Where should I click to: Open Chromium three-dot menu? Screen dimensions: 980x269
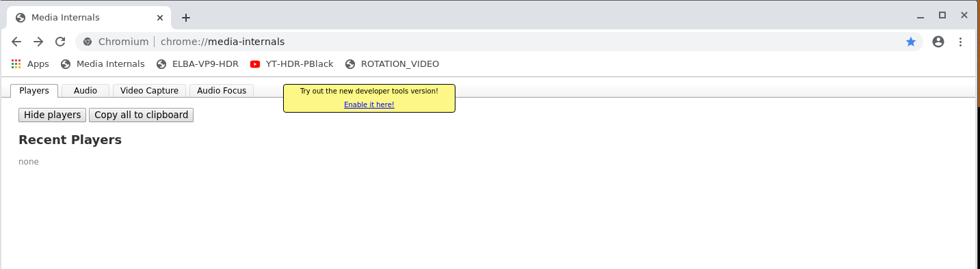coord(960,42)
